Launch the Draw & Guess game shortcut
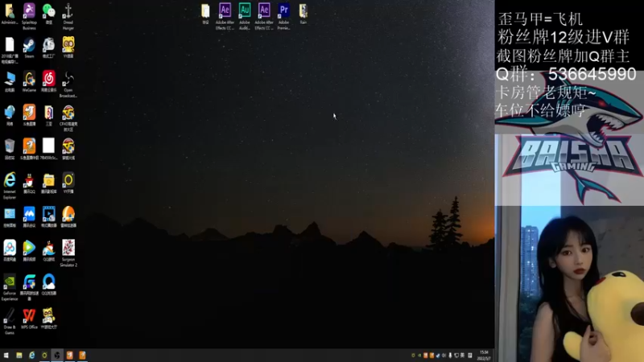This screenshot has height=362, width=644. [10, 321]
